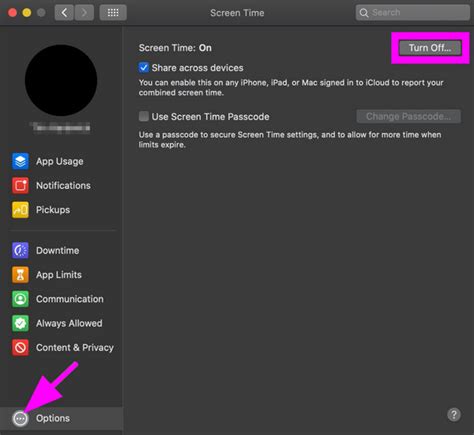This screenshot has height=435, width=474.
Task: Click the search magnifier icon
Action: [364, 13]
